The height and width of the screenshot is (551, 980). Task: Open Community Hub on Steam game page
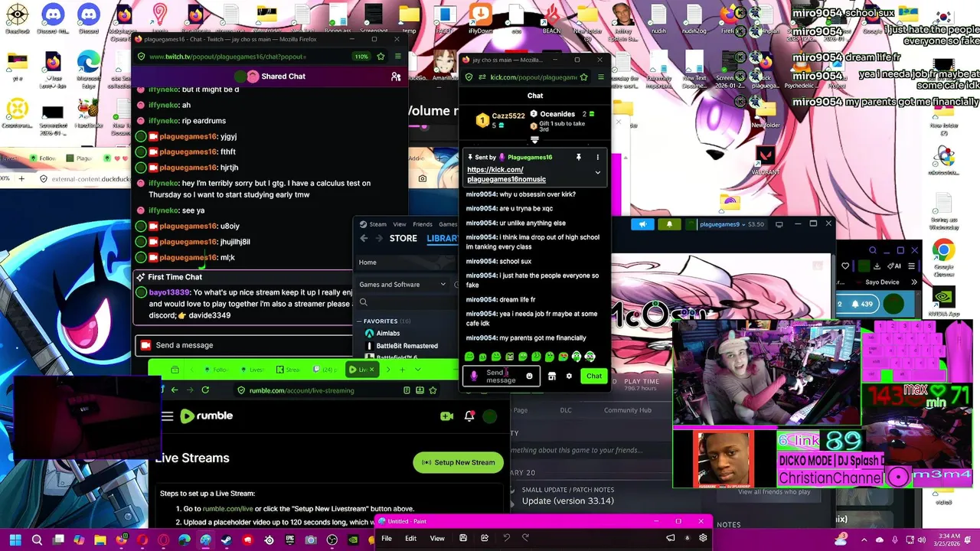[x=628, y=410]
